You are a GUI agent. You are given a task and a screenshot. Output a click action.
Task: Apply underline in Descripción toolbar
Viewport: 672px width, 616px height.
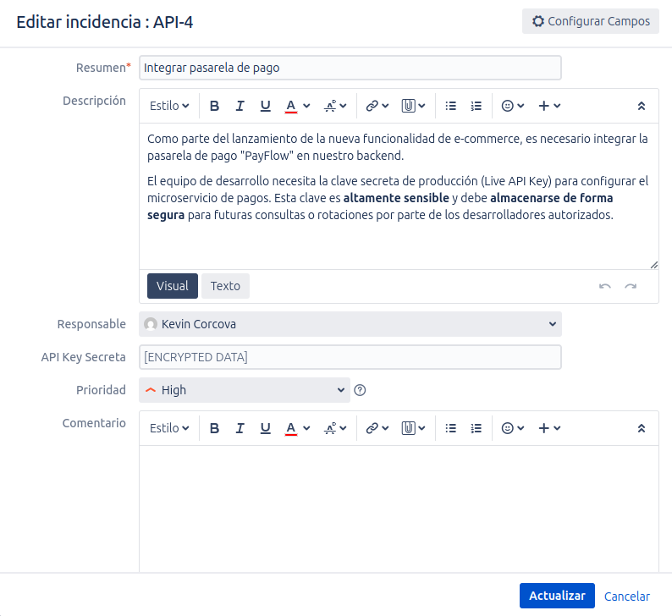[265, 106]
